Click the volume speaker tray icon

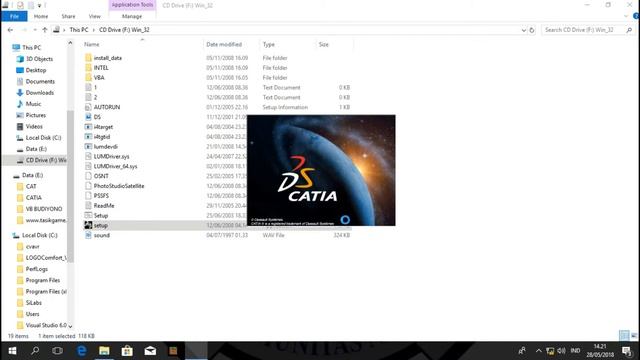[x=562, y=351]
